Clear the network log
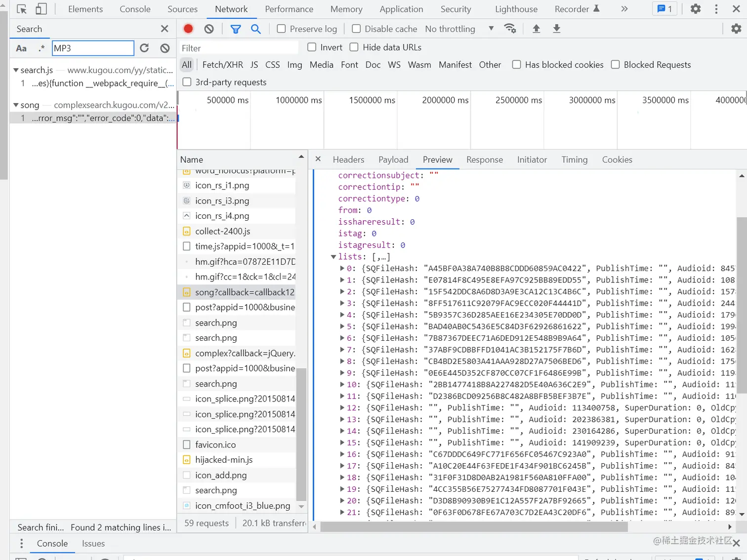The height and width of the screenshot is (560, 747). tap(209, 29)
